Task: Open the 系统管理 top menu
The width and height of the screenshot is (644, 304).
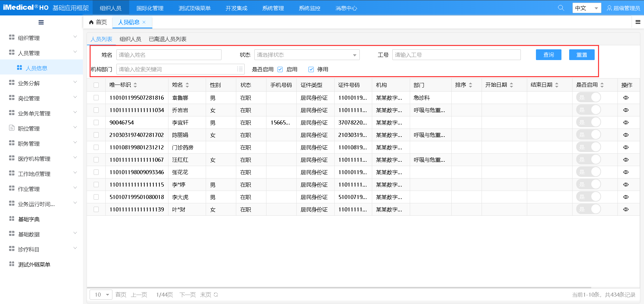Action: (x=273, y=8)
